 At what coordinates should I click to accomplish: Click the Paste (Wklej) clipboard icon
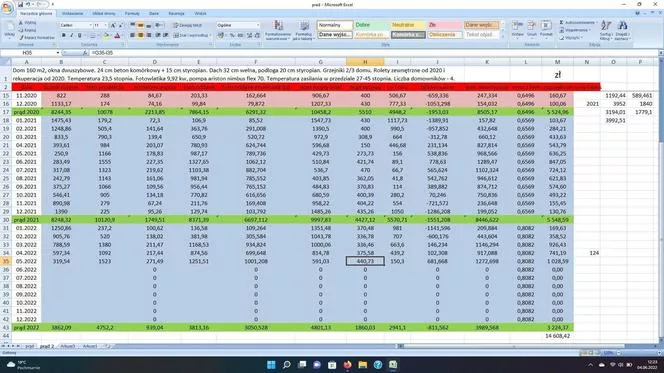[9, 27]
